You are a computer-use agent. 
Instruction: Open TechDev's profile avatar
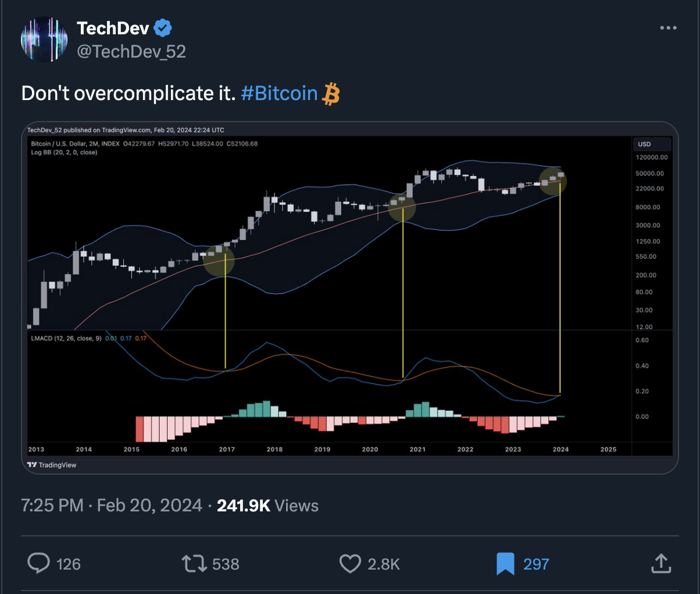[44, 40]
